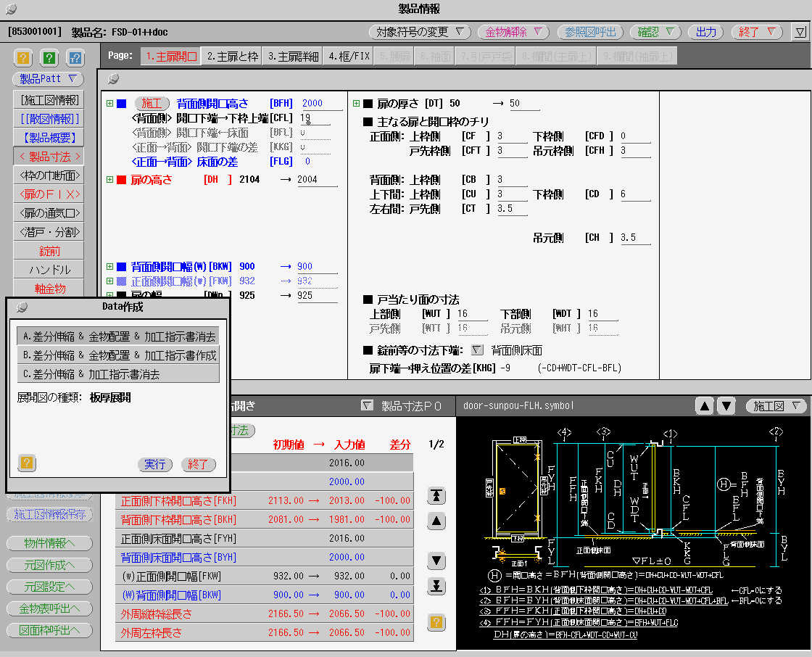Click the Data作成 dialog swirl icon
The image size is (812, 657).
pyautogui.click(x=21, y=307)
